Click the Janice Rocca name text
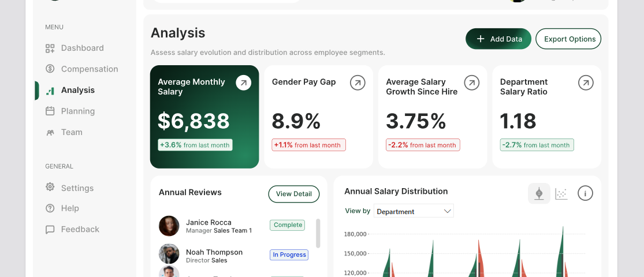Viewport: 644px width, 277px height. (x=209, y=222)
